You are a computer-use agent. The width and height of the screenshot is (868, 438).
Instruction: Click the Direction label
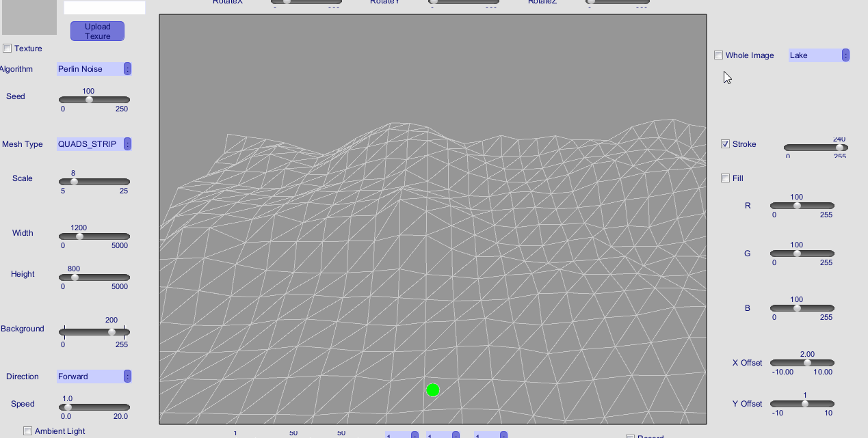click(23, 377)
